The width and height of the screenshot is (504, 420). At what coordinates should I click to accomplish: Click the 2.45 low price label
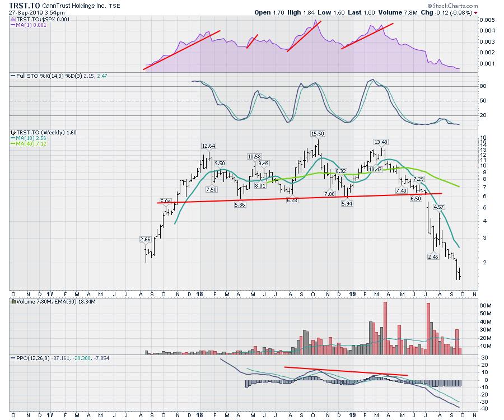point(433,256)
